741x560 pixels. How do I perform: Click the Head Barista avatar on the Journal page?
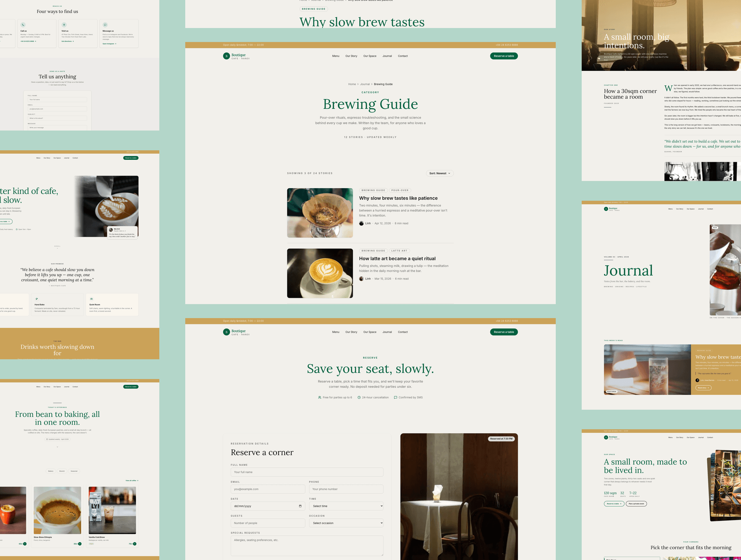pyautogui.click(x=697, y=380)
